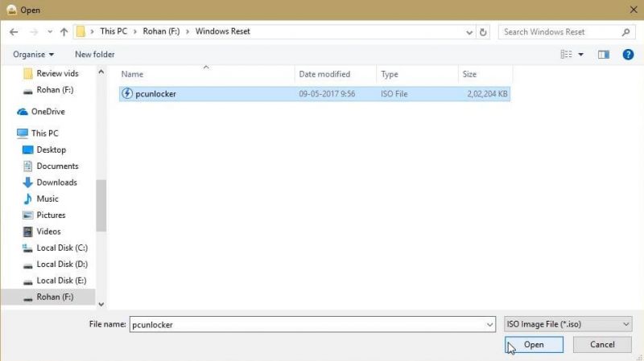This screenshot has height=361, width=644.
Task: Click the pcunlocker file icon
Action: point(127,93)
